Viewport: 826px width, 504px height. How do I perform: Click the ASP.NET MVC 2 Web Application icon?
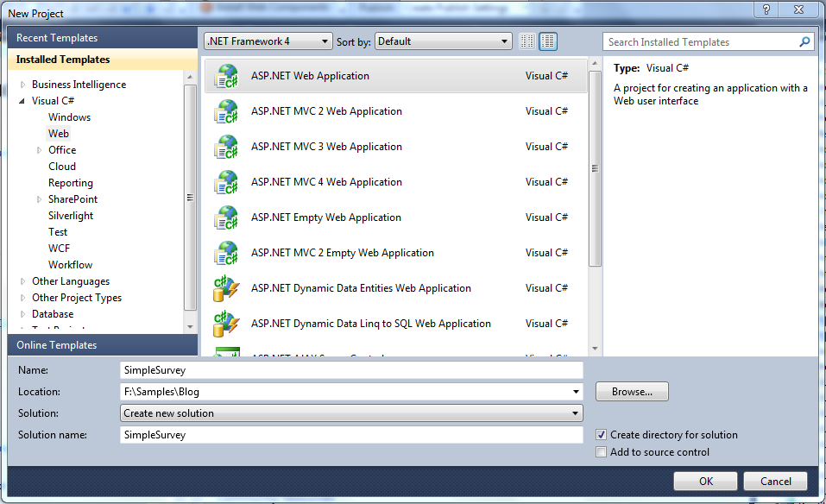coord(226,111)
